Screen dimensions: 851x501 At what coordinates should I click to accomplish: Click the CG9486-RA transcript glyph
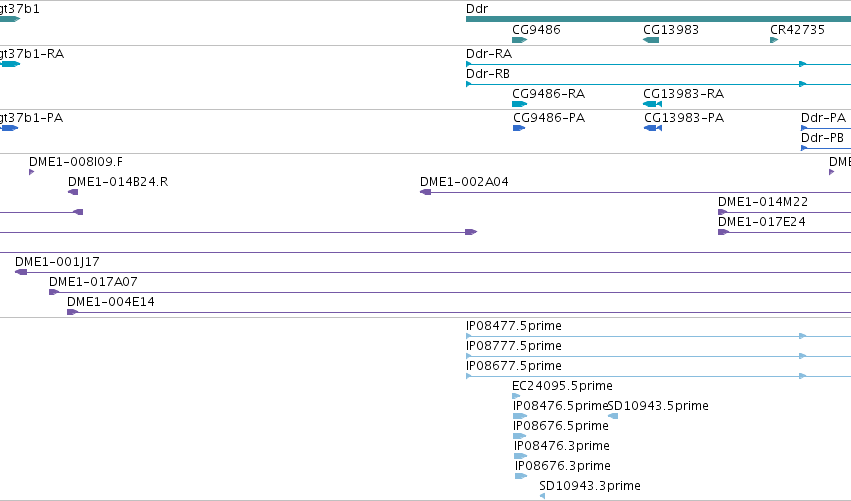pos(519,104)
